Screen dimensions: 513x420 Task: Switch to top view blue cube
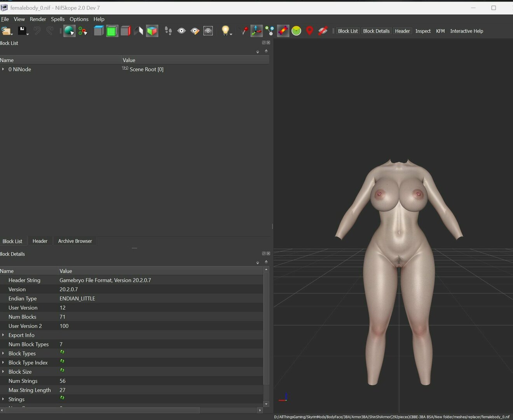99,31
